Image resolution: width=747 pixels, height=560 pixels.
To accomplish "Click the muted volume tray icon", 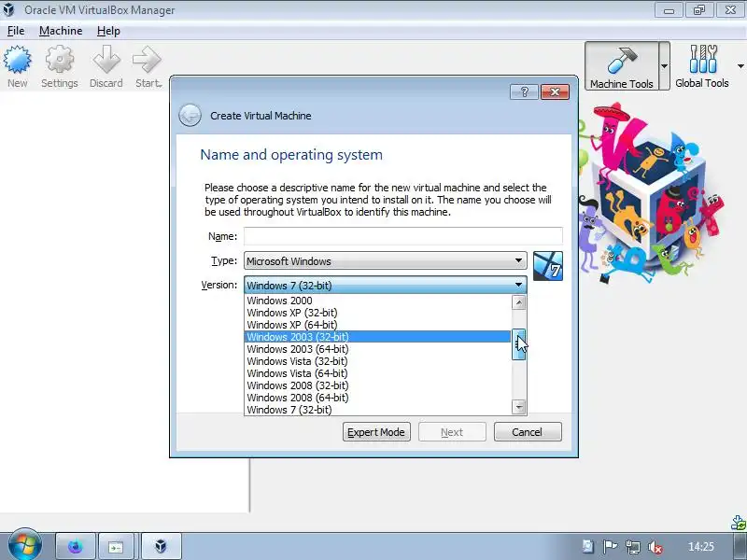I will (656, 547).
